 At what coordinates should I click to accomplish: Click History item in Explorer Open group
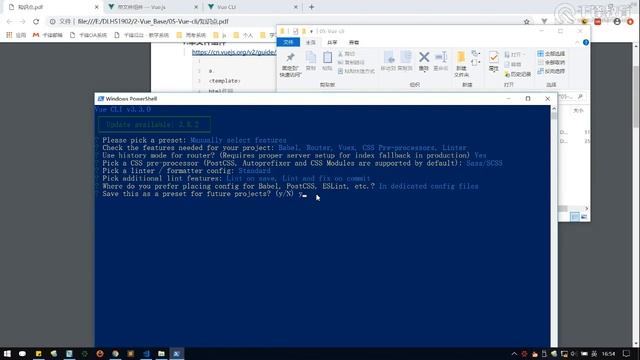[x=517, y=74]
